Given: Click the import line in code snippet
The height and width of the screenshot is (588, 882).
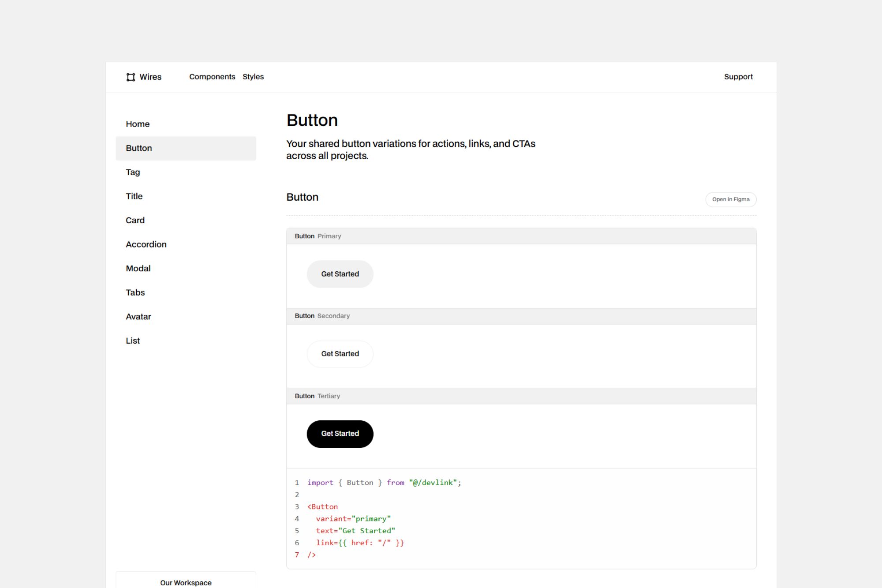Looking at the screenshot, I should tap(384, 483).
